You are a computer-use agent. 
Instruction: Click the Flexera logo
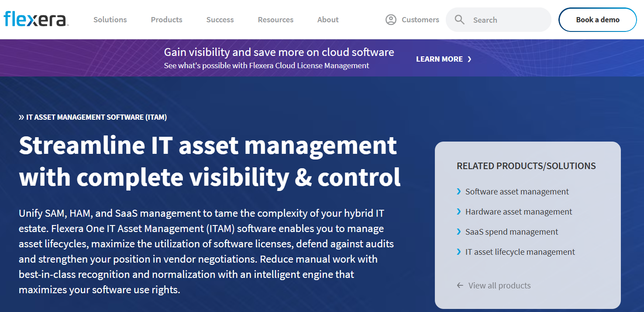click(36, 20)
